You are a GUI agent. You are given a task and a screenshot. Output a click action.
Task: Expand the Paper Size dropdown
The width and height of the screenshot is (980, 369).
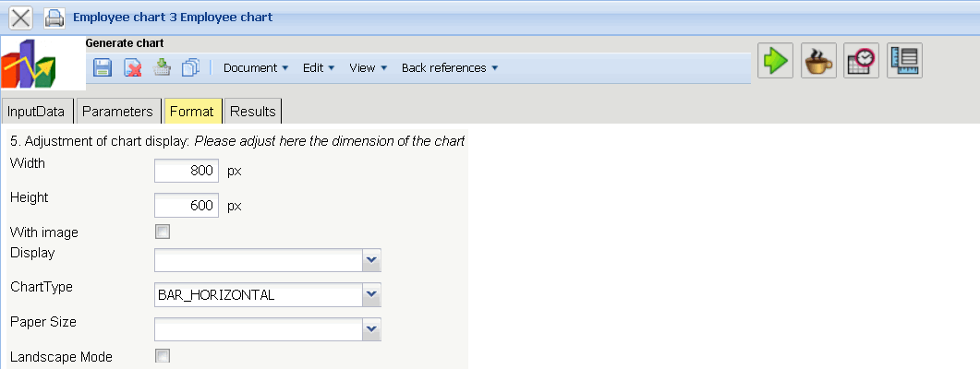[371, 328]
